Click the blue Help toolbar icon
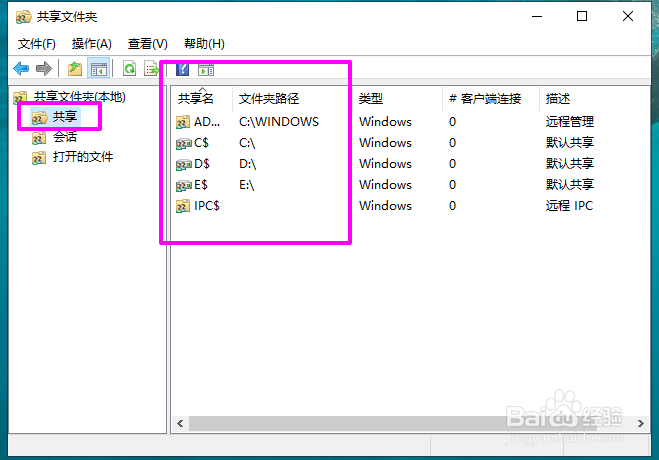 pyautogui.click(x=182, y=69)
